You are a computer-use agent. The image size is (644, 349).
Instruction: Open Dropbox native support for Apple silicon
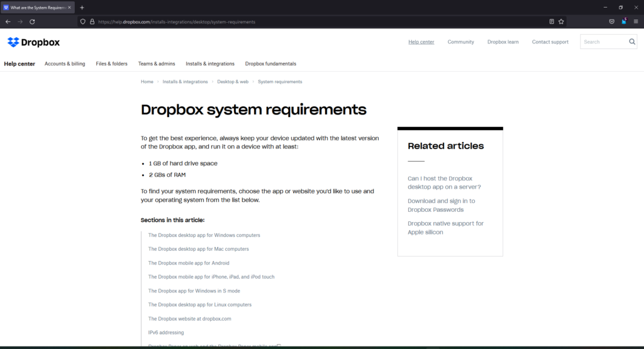tap(445, 228)
